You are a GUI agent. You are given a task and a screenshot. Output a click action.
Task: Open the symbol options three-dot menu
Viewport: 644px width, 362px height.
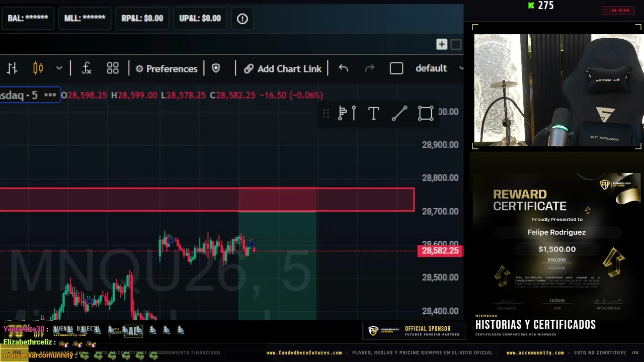click(50, 95)
